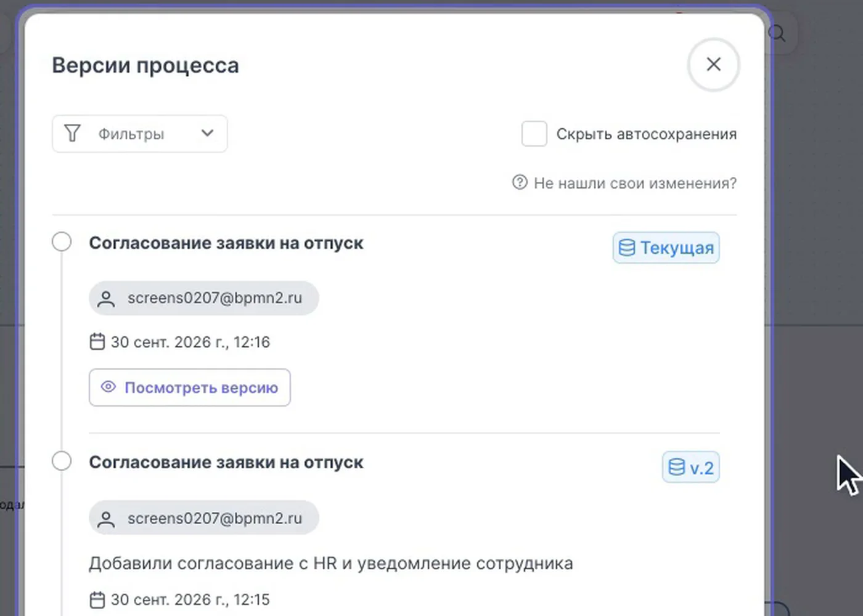Expand filters using the chevron arrow

[x=207, y=133]
